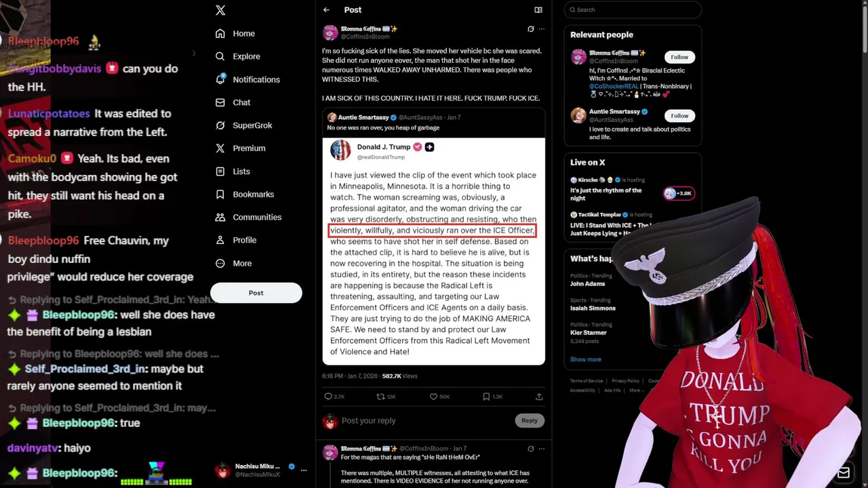Open the main post's three-dot menu
The image size is (868, 488).
tap(541, 29)
